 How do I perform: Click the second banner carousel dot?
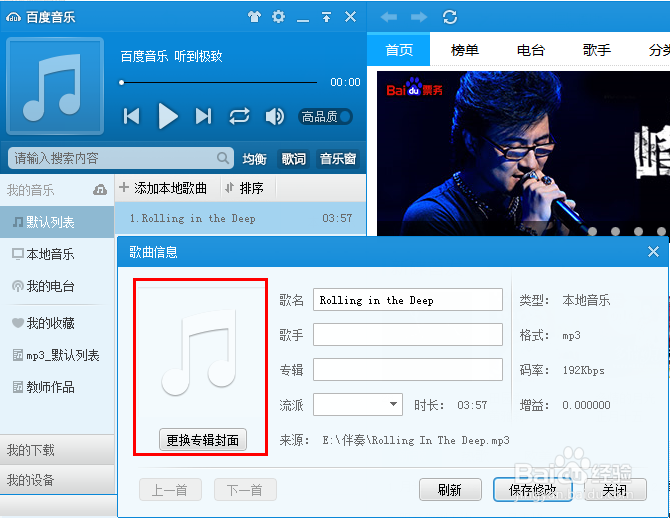(x=615, y=231)
